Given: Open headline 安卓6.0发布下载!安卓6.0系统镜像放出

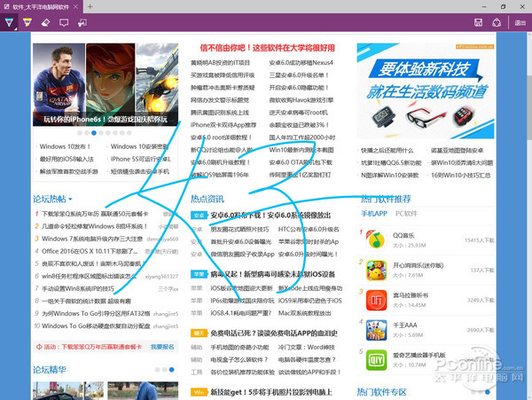Looking at the screenshot, I should 270,216.
